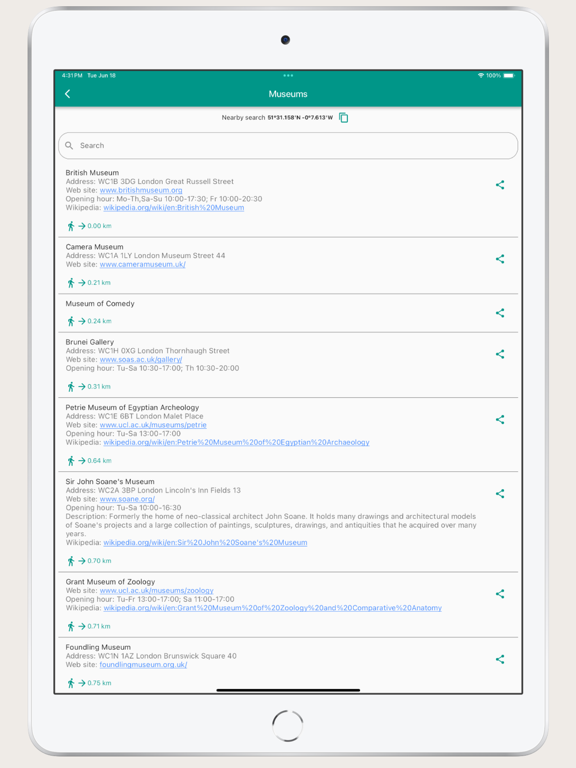Viewport: 576px width, 768px height.
Task: Click the Wi-Fi status icon
Action: tap(481, 75)
